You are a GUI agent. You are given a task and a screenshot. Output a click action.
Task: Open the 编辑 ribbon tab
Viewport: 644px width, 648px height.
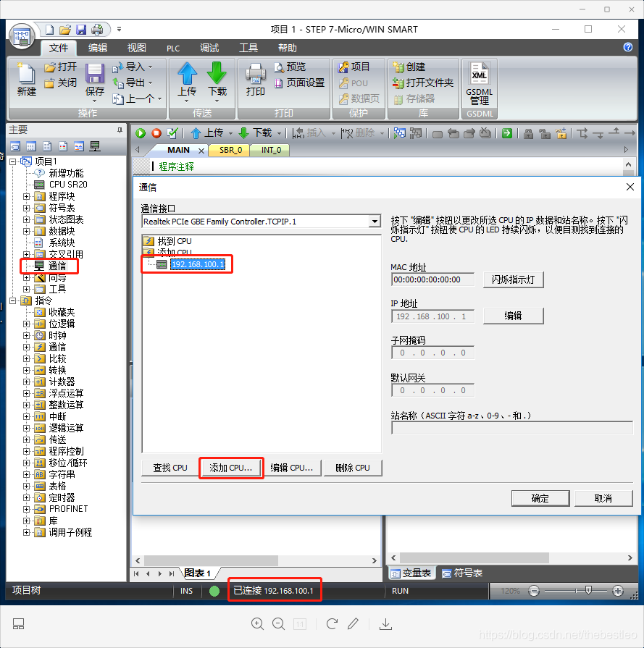point(98,48)
